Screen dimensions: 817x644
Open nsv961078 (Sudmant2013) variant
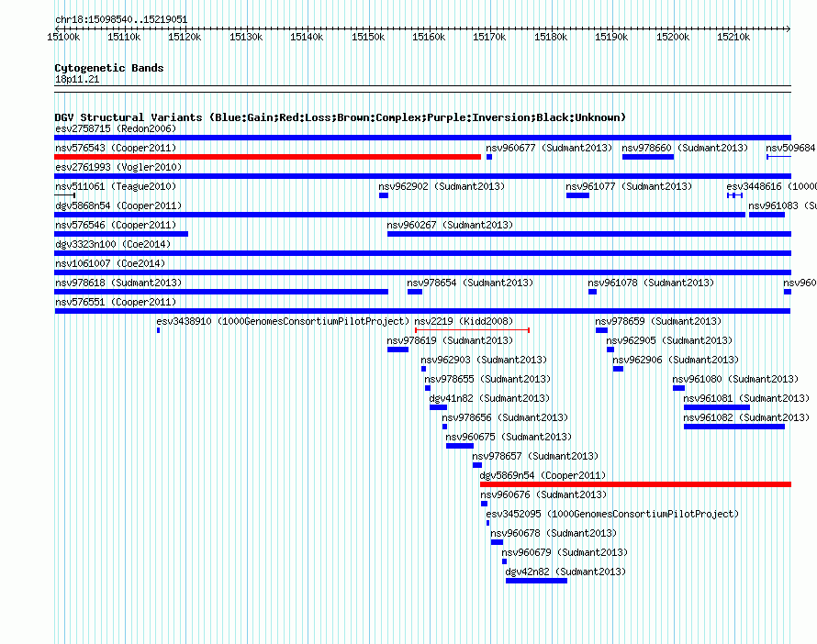(651, 283)
